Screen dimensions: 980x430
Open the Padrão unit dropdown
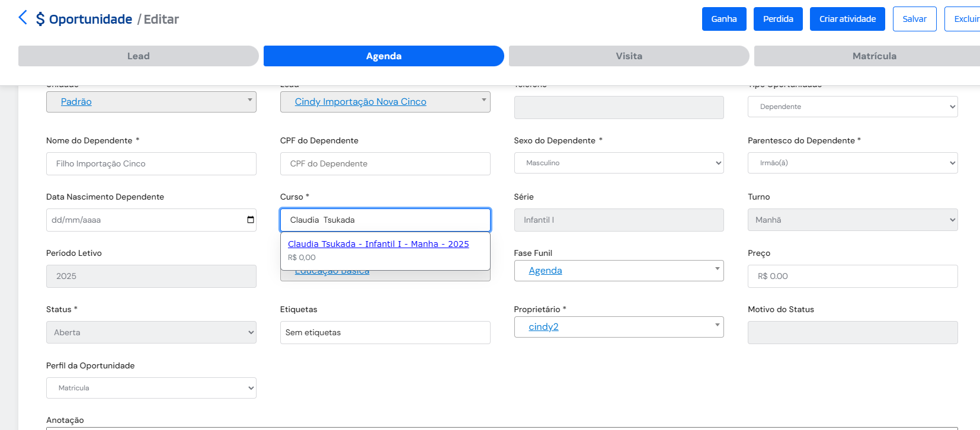[x=151, y=102]
